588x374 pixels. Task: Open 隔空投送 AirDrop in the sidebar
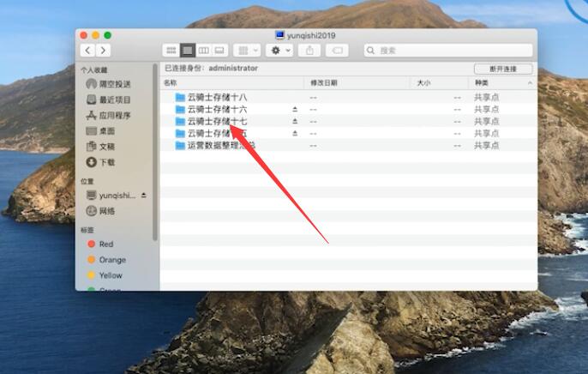click(108, 84)
